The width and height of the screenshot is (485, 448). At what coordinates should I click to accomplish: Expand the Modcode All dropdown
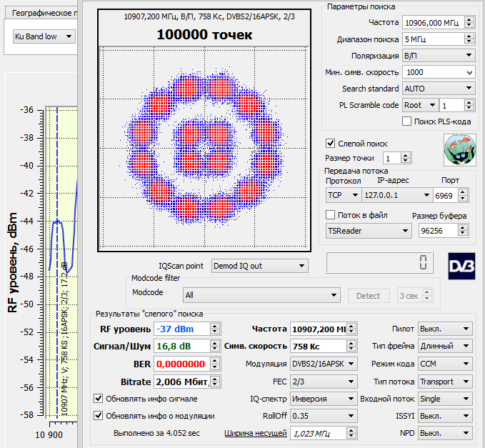pyautogui.click(x=261, y=295)
